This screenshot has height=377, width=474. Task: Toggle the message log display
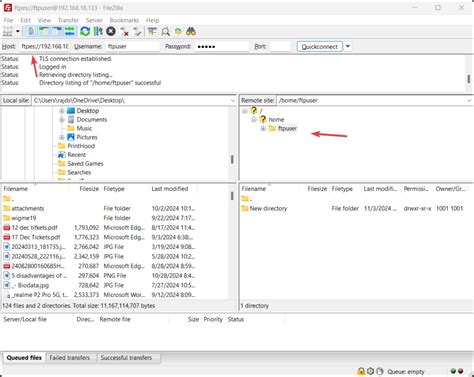point(31,32)
